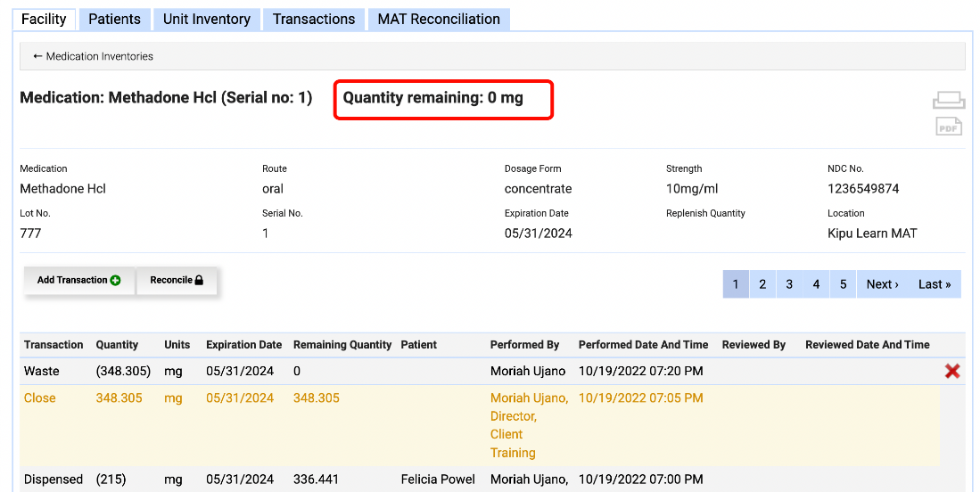Switch to the Transactions tab
Image resolution: width=980 pixels, height=492 pixels.
pyautogui.click(x=314, y=19)
